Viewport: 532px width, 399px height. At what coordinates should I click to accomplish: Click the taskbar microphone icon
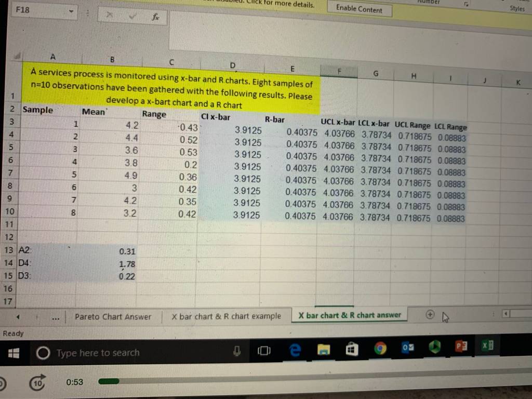pyautogui.click(x=237, y=351)
